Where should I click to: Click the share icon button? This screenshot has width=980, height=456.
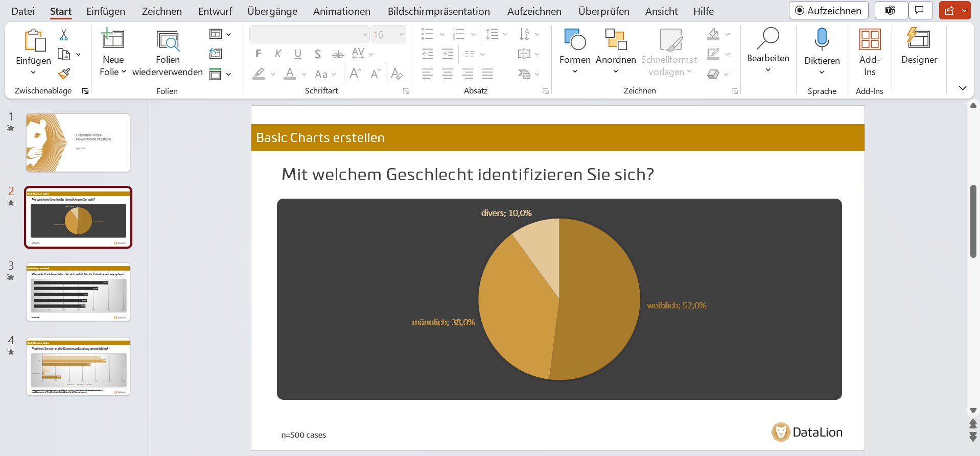click(949, 10)
